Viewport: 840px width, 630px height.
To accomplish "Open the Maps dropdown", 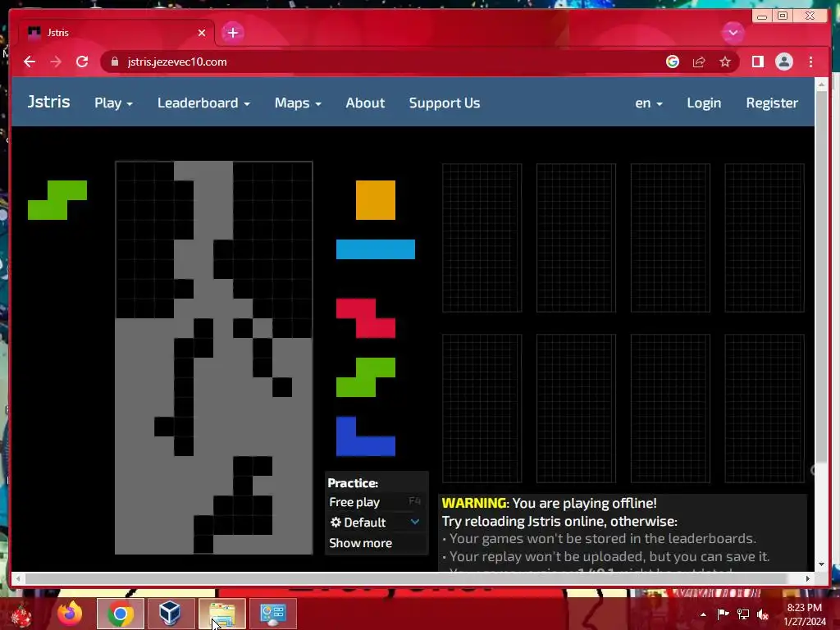I will point(298,103).
